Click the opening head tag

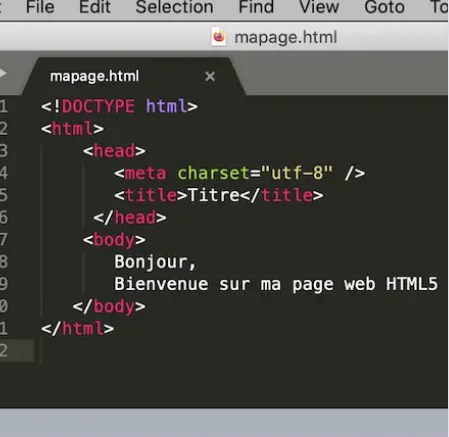114,151
